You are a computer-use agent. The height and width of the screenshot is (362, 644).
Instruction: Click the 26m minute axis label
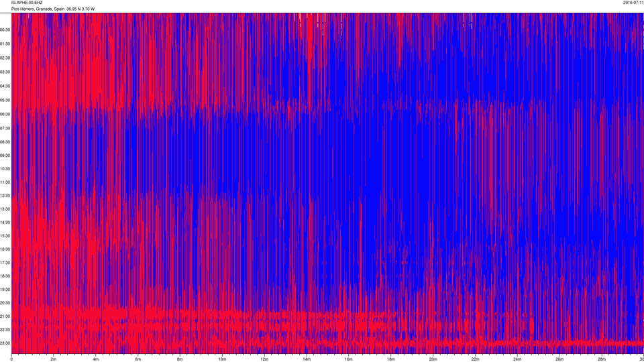click(559, 359)
